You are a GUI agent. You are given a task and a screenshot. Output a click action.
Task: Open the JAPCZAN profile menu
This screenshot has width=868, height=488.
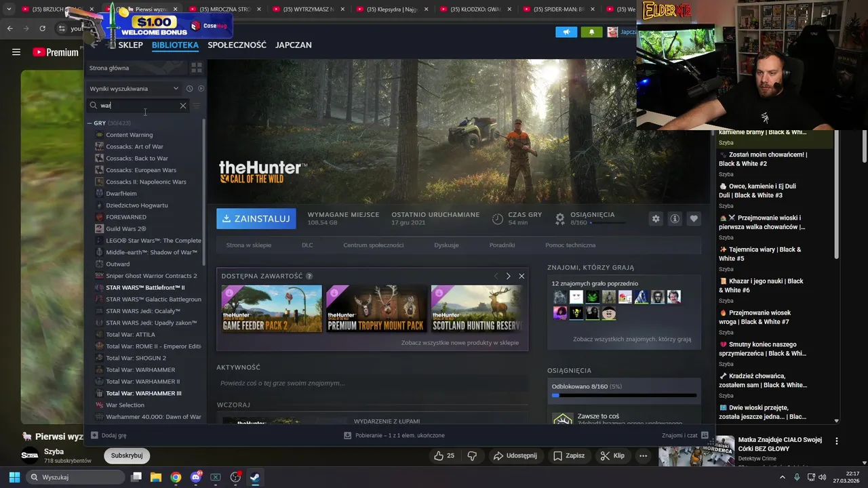(x=294, y=45)
